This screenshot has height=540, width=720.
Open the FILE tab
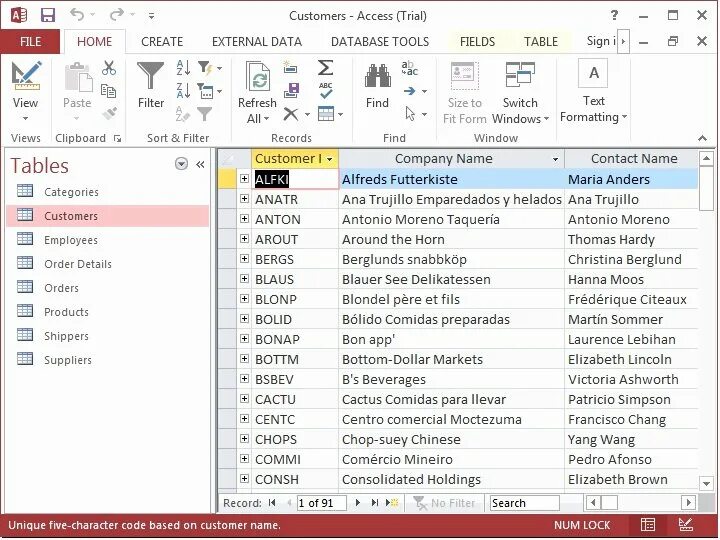coord(30,41)
